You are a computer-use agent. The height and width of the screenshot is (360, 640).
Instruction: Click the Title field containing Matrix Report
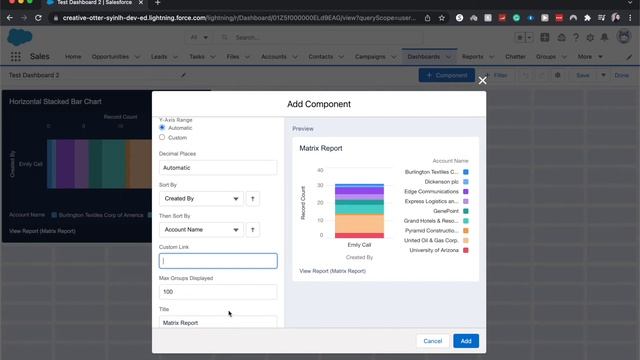[x=218, y=322]
